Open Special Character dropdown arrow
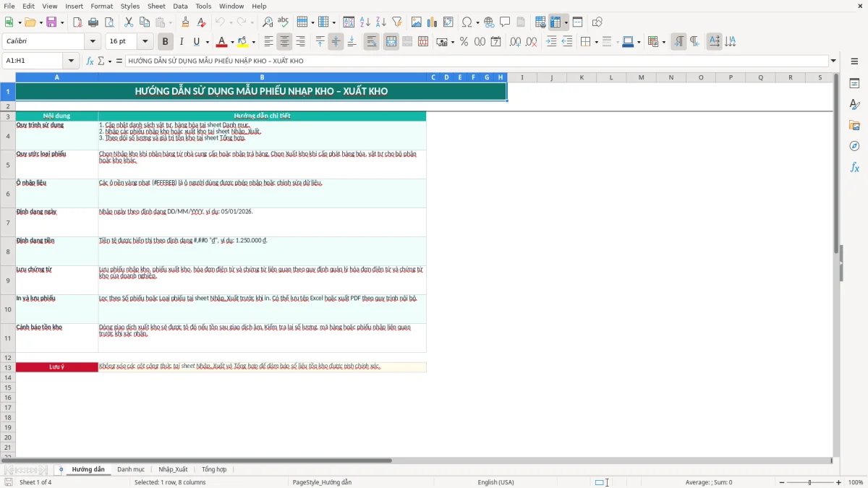This screenshot has height=488, width=868. click(x=477, y=22)
